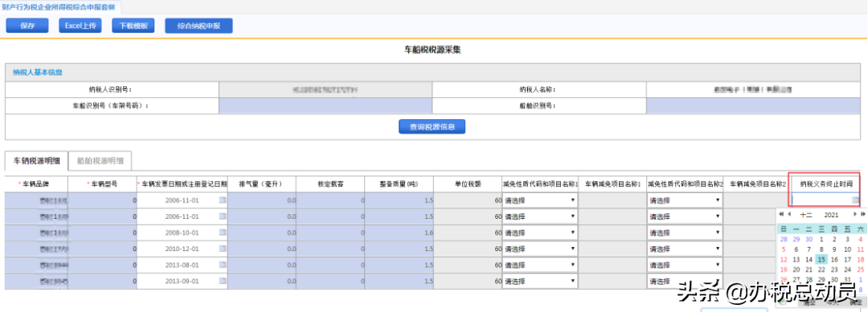Open calendar picker for 2013-08-01 date field
Viewport: 868px width, 313px height.
(x=223, y=266)
